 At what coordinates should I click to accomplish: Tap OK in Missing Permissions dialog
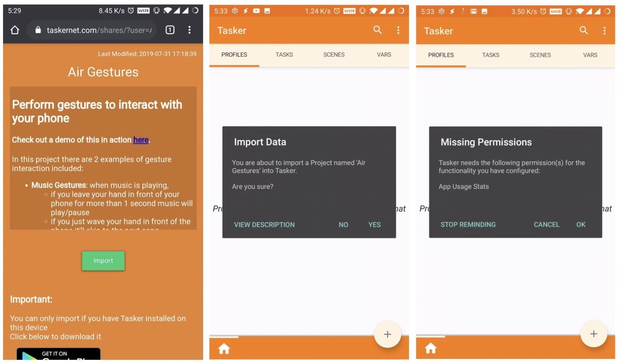(x=581, y=225)
